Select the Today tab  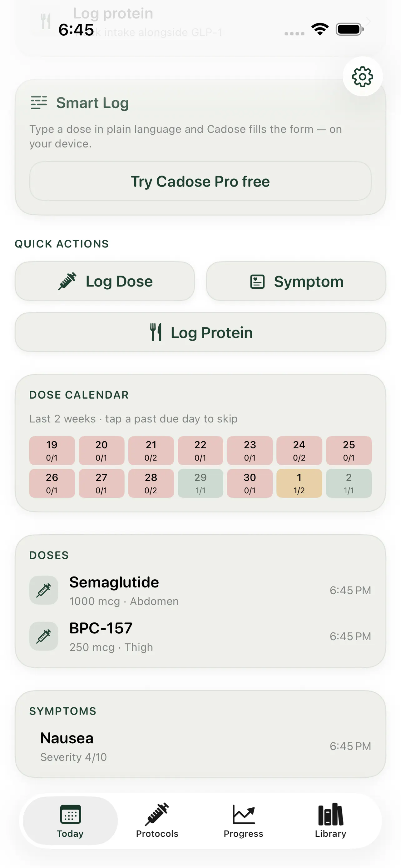tap(70, 820)
